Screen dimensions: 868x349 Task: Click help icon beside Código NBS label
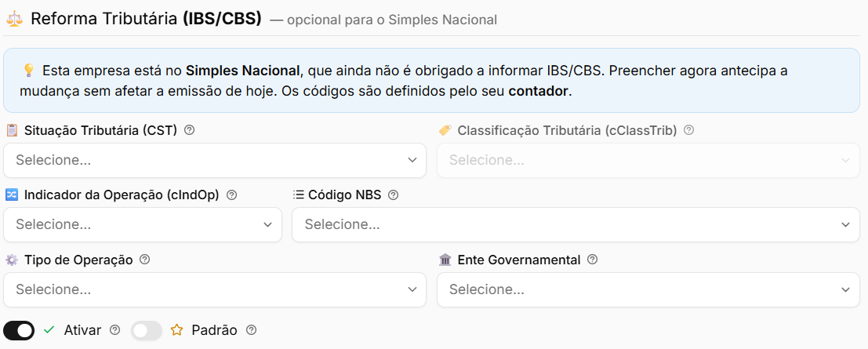[393, 195]
